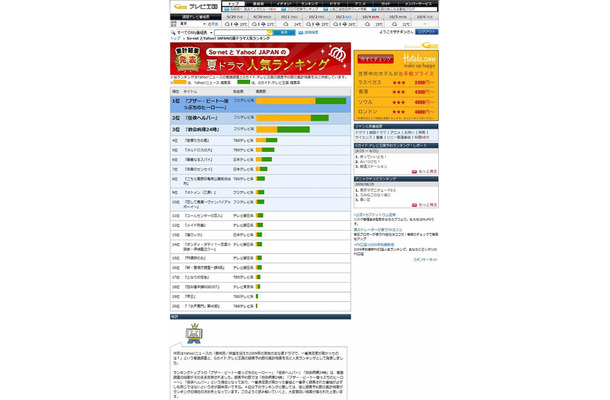Click the 夏ドラマ人気ランキング banner image
The image size is (610, 400).
tap(260, 58)
